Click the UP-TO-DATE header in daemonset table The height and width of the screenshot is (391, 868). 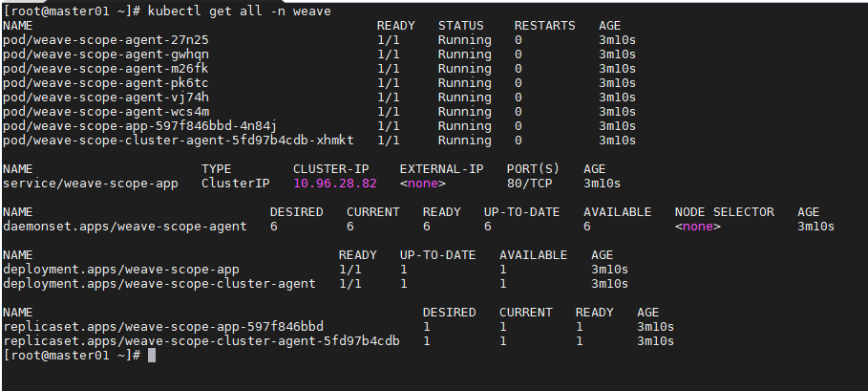(x=521, y=212)
